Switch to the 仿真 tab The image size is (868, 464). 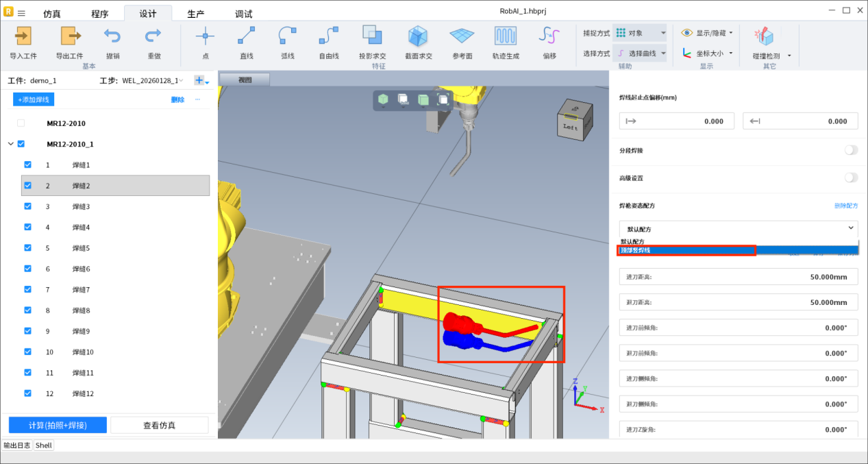click(52, 14)
